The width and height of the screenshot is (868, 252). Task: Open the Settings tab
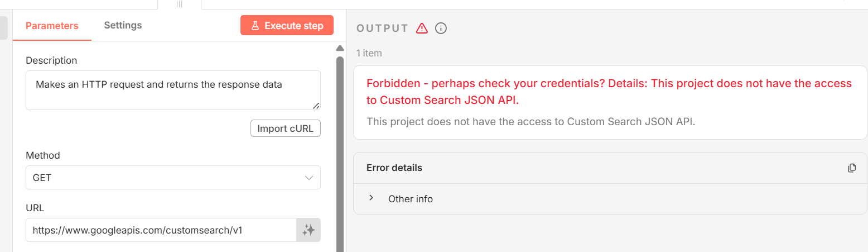click(123, 25)
